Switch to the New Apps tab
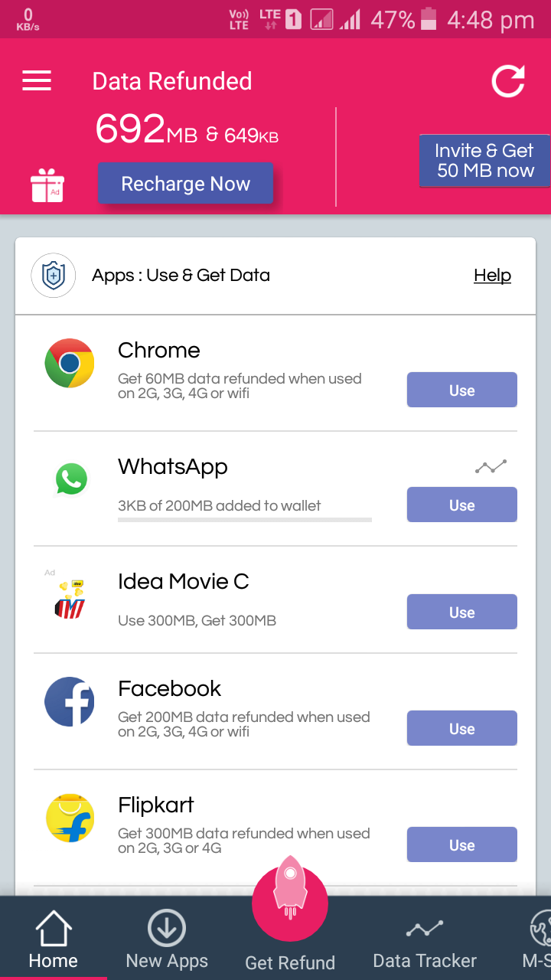The image size is (551, 980). pyautogui.click(x=167, y=939)
